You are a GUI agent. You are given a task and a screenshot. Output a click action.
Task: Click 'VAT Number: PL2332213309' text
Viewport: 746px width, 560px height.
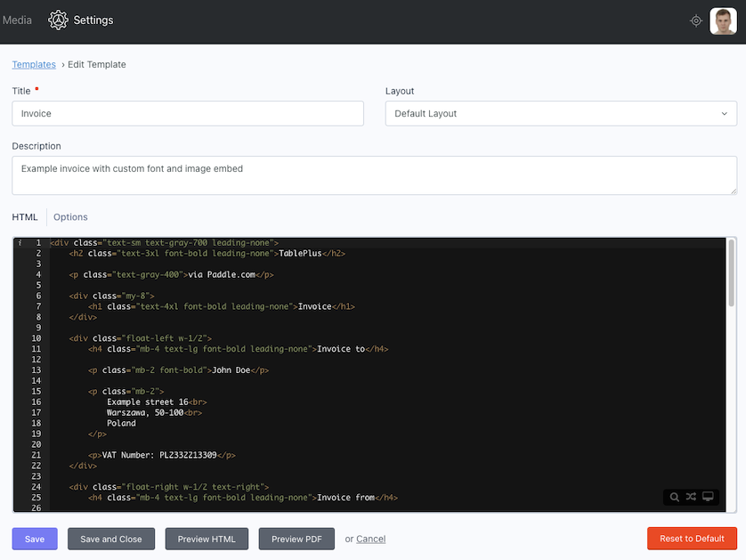click(159, 455)
